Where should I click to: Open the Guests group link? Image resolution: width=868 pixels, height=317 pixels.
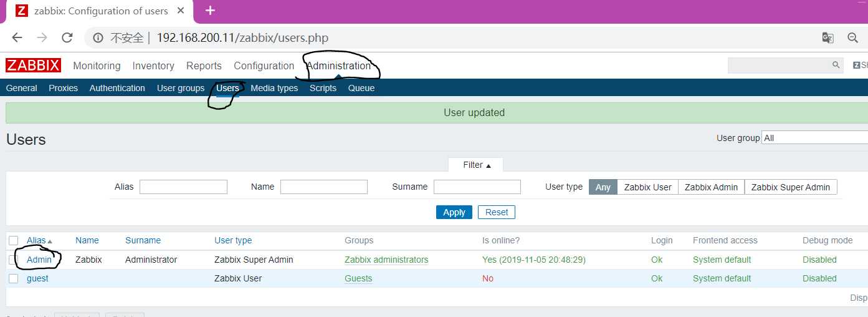(358, 278)
